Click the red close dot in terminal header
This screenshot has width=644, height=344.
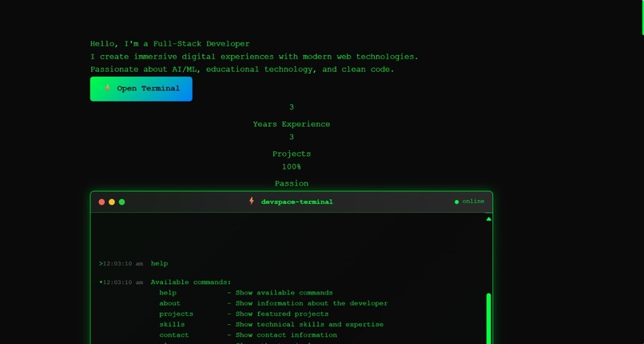coord(101,202)
